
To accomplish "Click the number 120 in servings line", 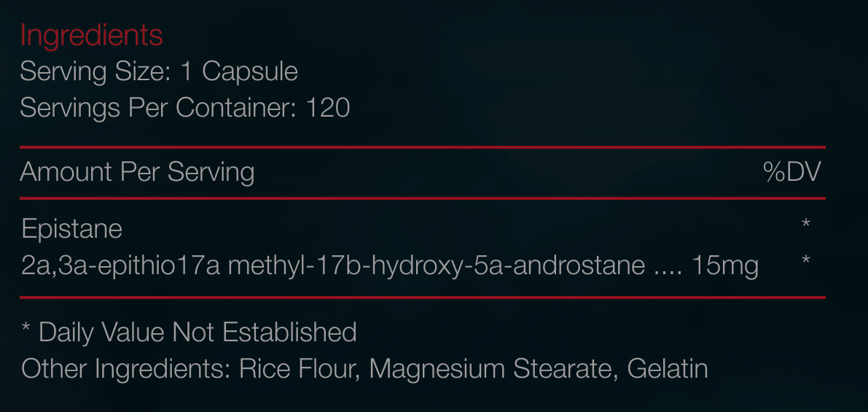I will click(x=328, y=108).
